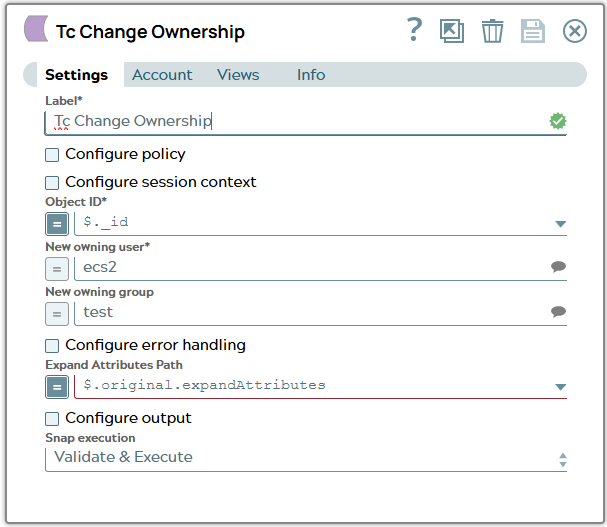Click the Snap execution label

click(x=90, y=438)
